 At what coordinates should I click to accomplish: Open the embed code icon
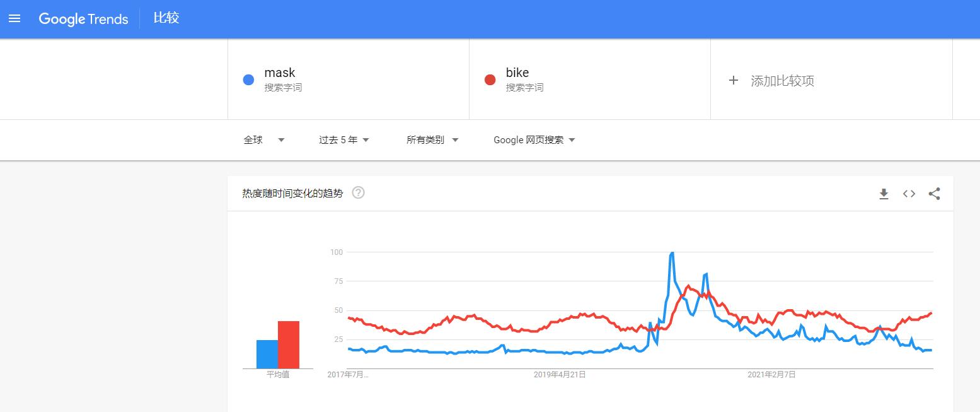[x=909, y=194]
